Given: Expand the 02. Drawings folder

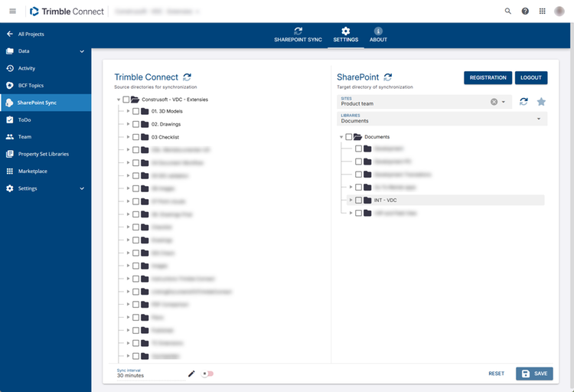Looking at the screenshot, I should coord(128,124).
